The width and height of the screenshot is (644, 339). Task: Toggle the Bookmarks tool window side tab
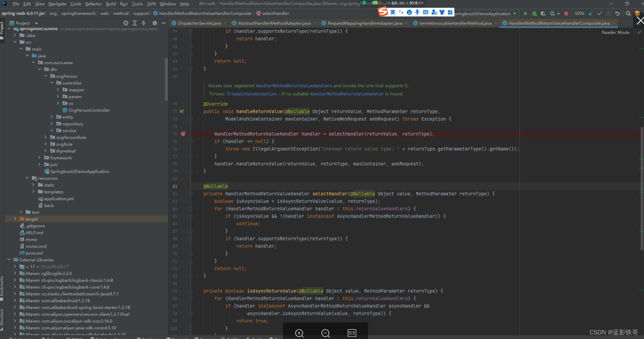(x=2, y=288)
